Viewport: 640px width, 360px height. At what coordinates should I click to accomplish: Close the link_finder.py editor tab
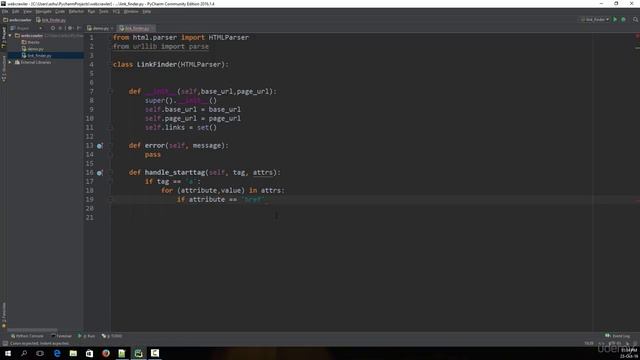click(153, 28)
